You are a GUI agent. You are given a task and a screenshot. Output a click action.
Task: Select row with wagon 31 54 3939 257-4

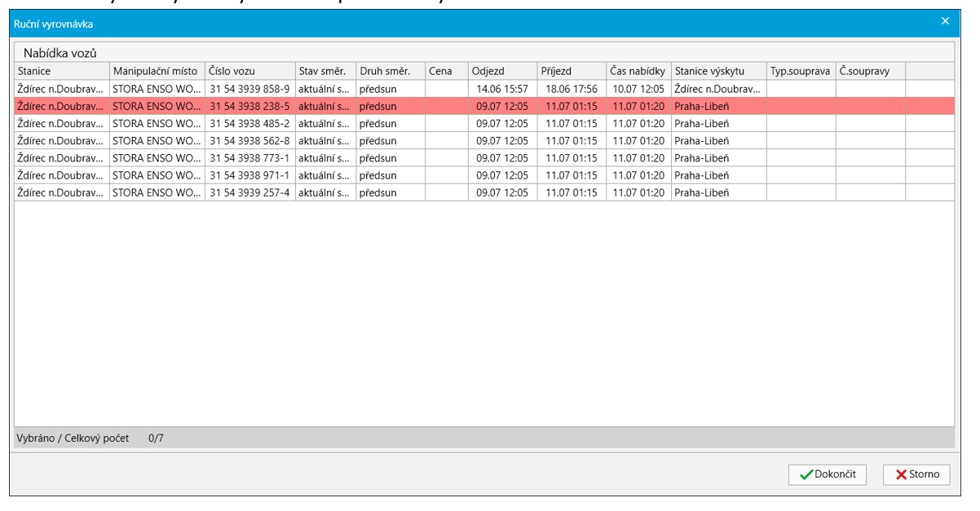click(249, 193)
